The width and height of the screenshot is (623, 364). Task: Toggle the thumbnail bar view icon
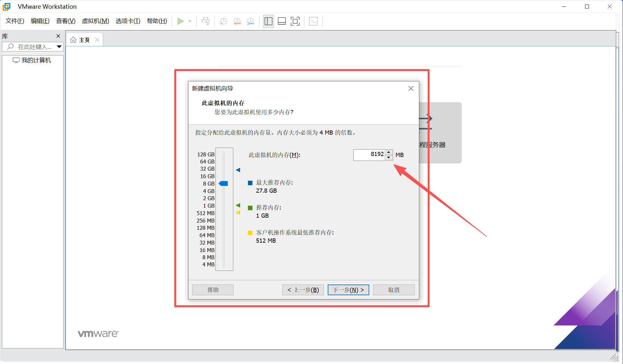[x=282, y=21]
